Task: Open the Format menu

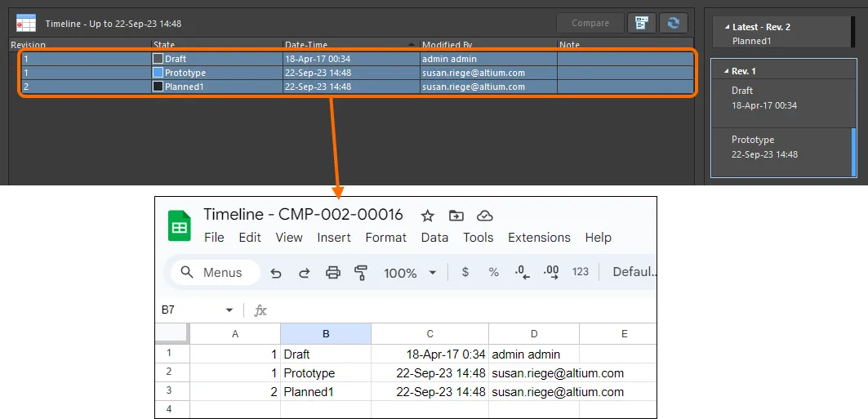Action: point(385,238)
